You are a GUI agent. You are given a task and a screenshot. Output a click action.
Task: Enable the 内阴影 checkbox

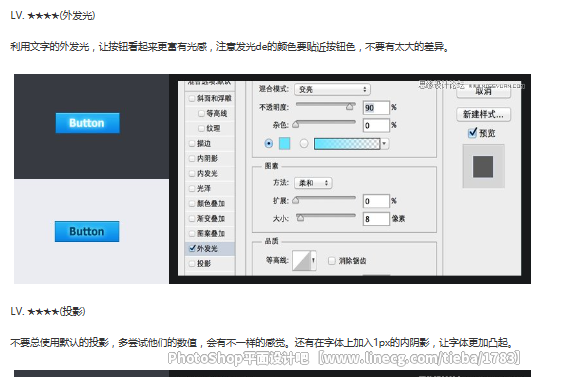coord(191,158)
